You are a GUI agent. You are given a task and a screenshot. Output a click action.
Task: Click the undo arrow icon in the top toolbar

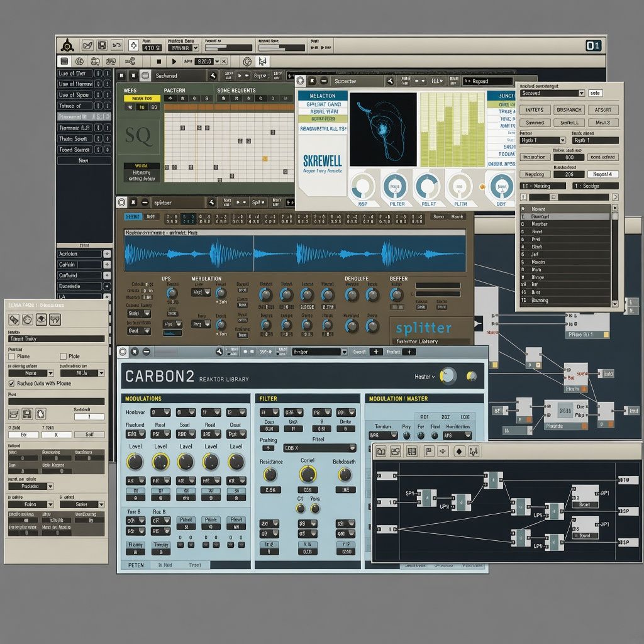[117, 45]
